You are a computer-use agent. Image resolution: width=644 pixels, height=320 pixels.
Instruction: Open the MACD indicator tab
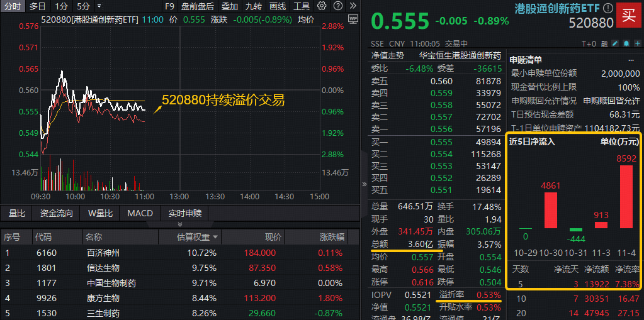[140, 213]
